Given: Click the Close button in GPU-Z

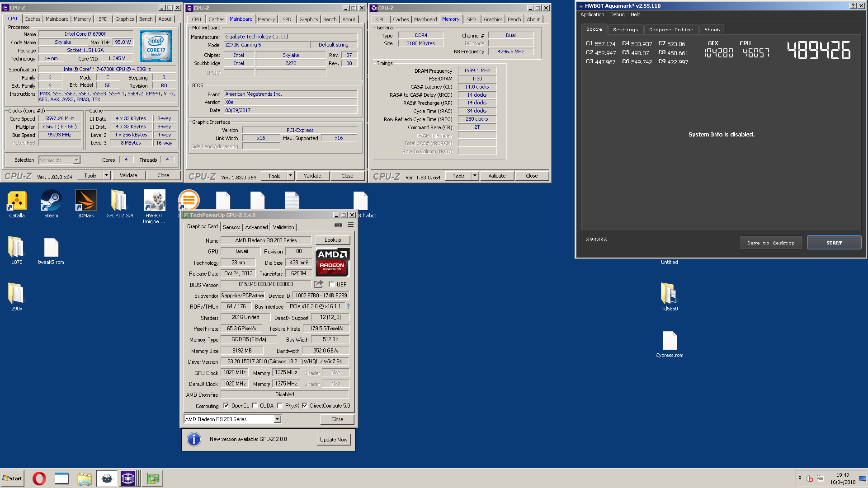Looking at the screenshot, I should [337, 419].
